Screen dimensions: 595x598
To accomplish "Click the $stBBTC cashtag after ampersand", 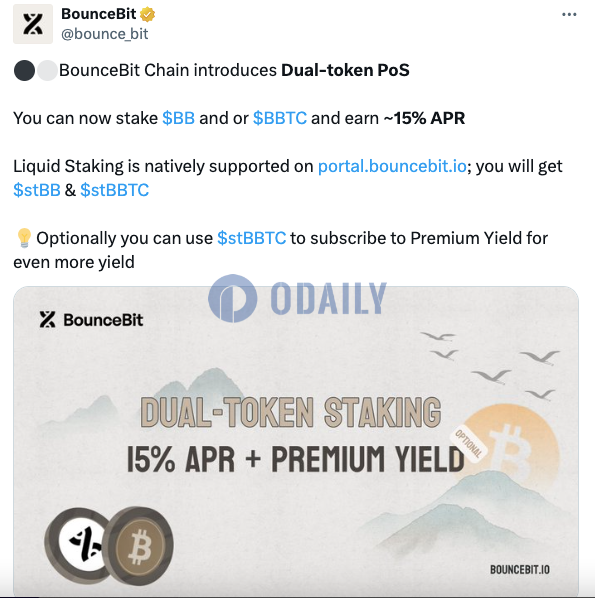I will (115, 190).
